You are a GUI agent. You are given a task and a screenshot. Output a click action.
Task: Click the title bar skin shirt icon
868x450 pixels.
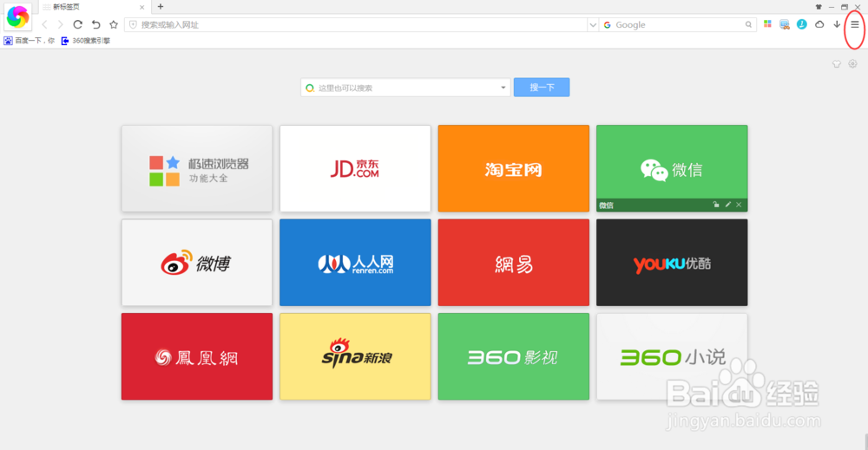click(x=819, y=7)
